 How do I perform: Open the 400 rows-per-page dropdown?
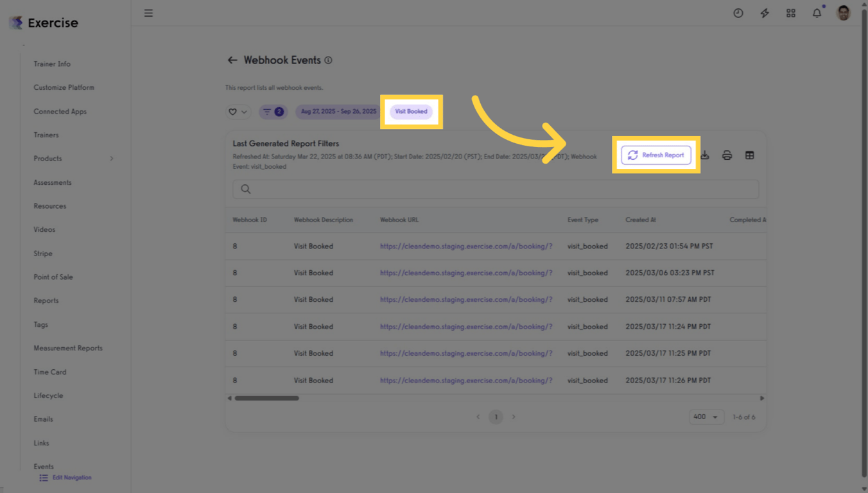(706, 417)
